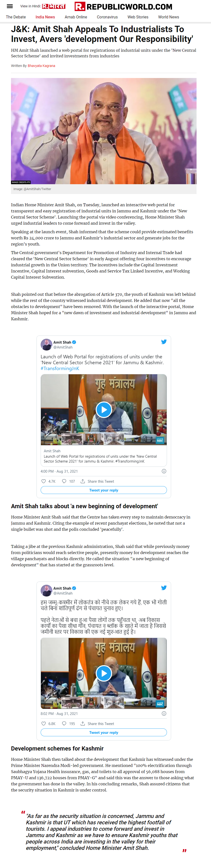Image resolution: width=211 pixels, height=868 pixels.
Task: Click reply bubble icon showing 195
Action: pos(64,724)
